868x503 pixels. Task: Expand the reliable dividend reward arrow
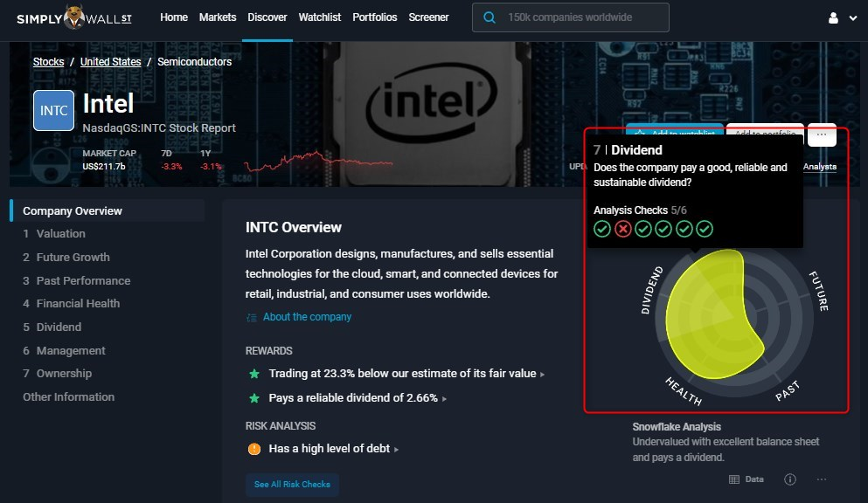(444, 399)
